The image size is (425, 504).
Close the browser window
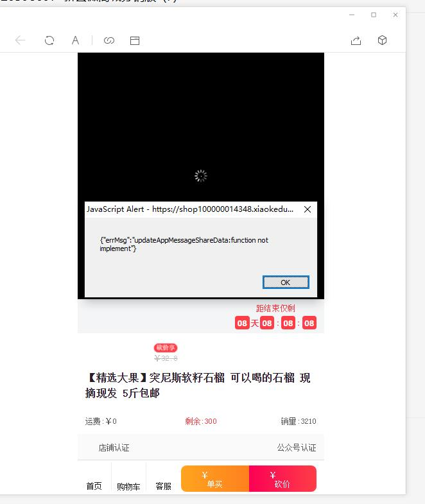[395, 15]
